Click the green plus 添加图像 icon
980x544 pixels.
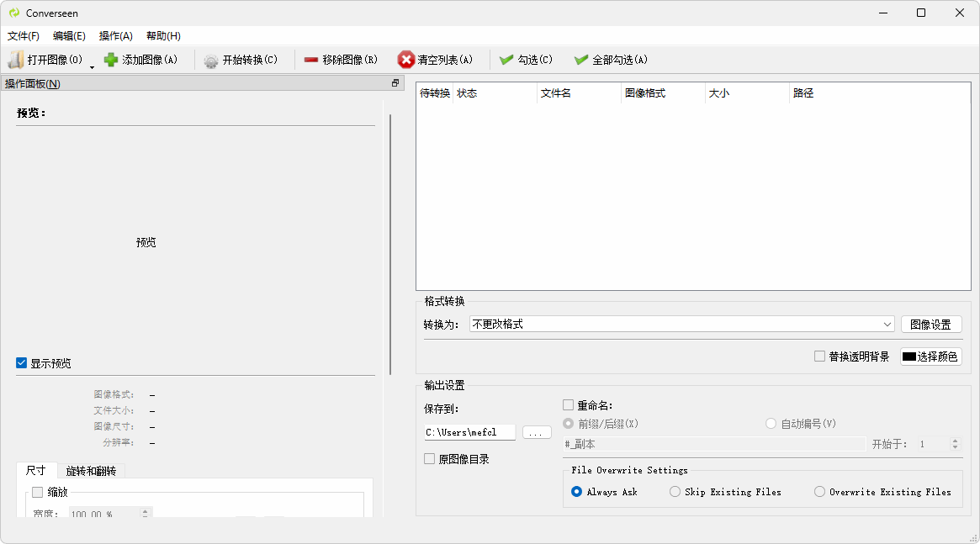[x=111, y=60]
